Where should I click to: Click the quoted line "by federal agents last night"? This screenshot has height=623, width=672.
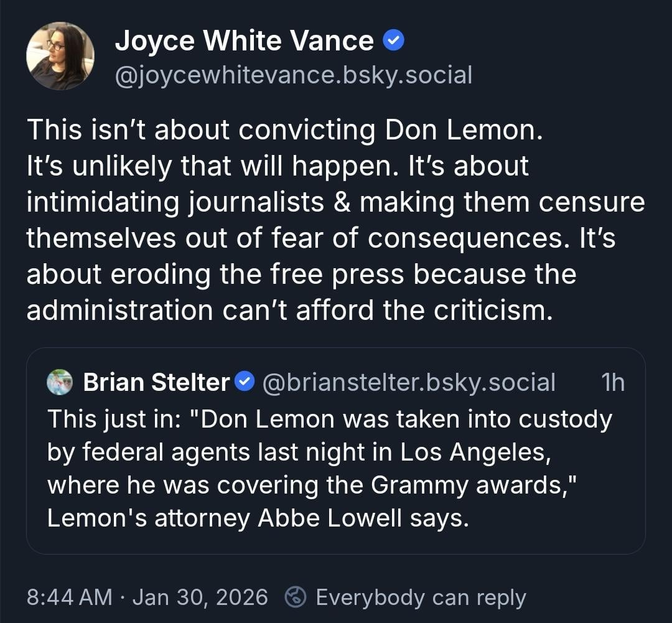coord(299,452)
